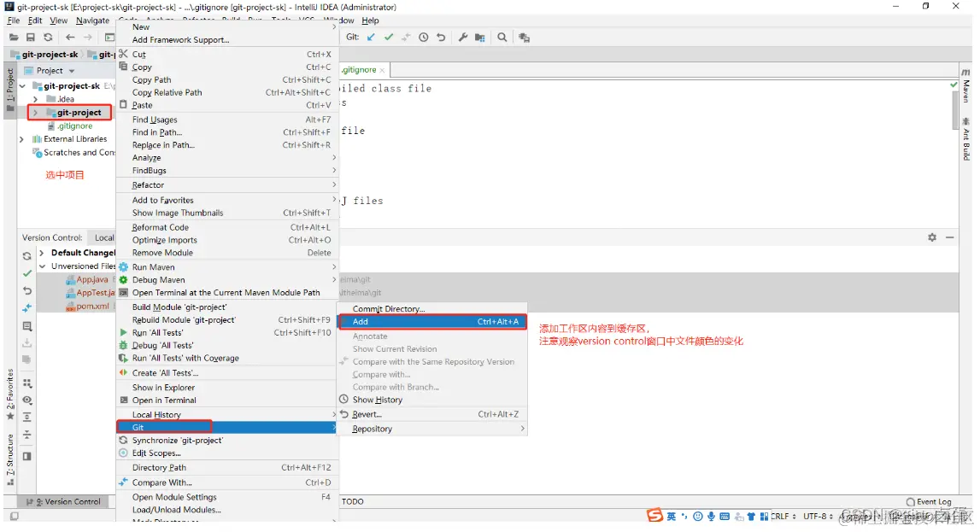Collapse the git-project-sk root tree node

point(23,86)
